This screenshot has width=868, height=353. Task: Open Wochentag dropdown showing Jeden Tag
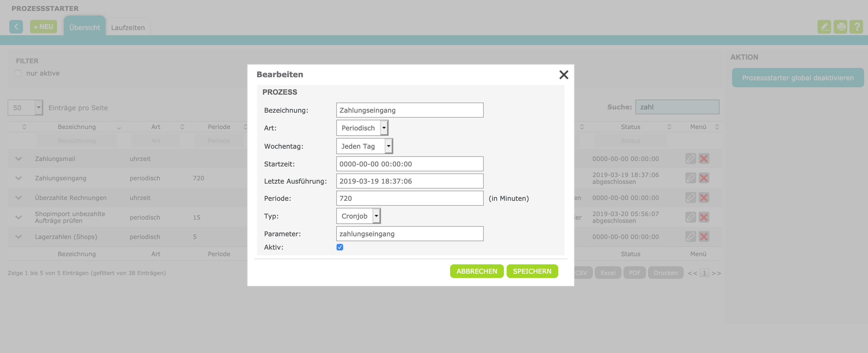pyautogui.click(x=364, y=146)
